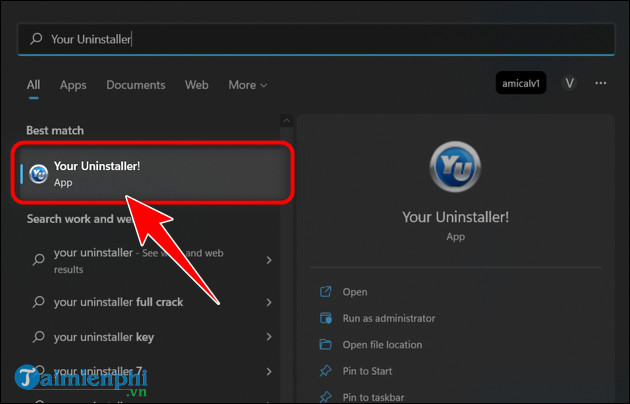Click the Yu app icon beside Best match result
This screenshot has width=630, height=404.
coord(39,174)
